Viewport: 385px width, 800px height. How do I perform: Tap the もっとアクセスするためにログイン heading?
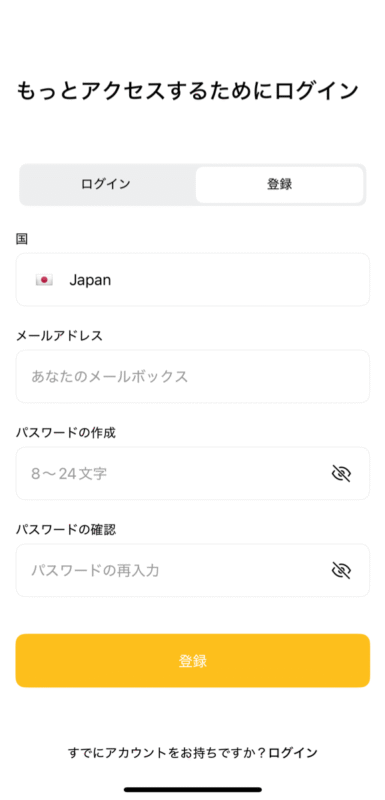188,91
